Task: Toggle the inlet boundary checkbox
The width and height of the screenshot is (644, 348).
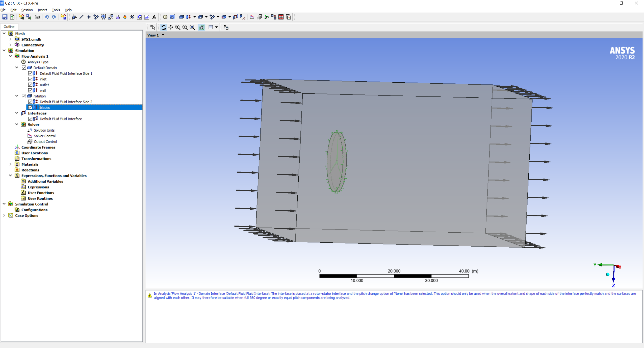Action: (x=30, y=79)
